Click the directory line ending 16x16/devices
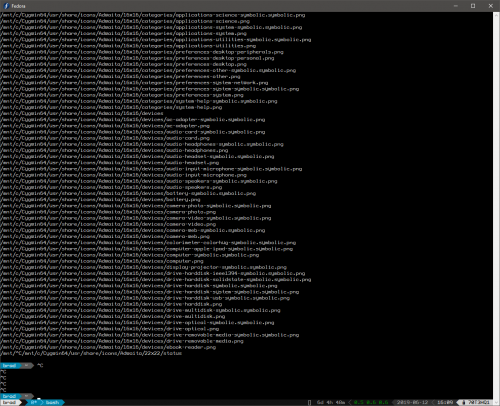This screenshot has width=500, height=406. coord(82,113)
